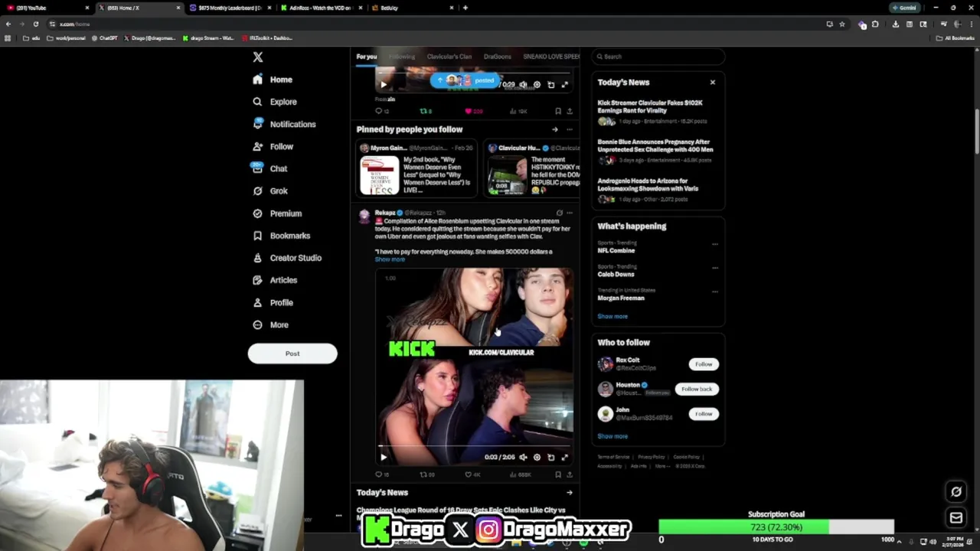Unlike the top post with pink heart
This screenshot has height=551, width=980.
tap(472, 111)
